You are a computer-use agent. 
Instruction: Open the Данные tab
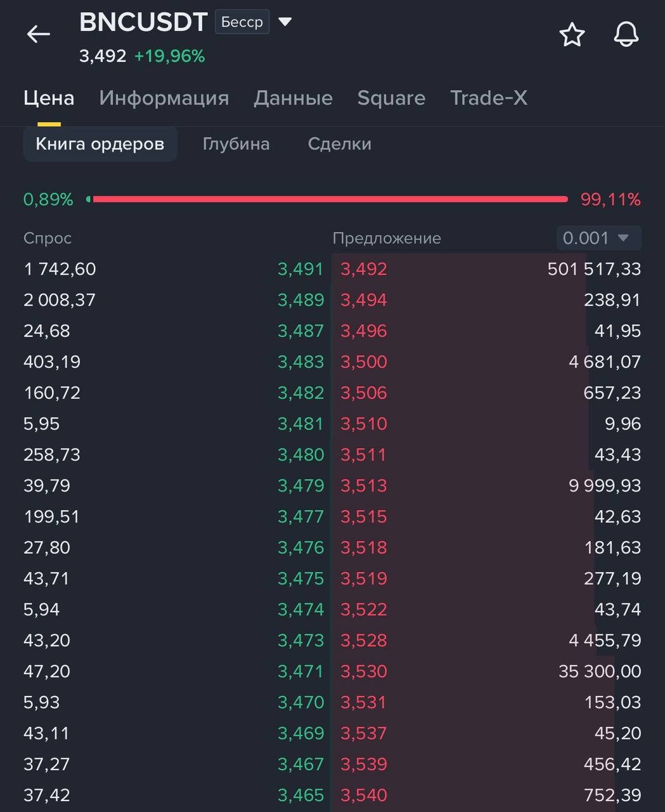click(x=293, y=98)
